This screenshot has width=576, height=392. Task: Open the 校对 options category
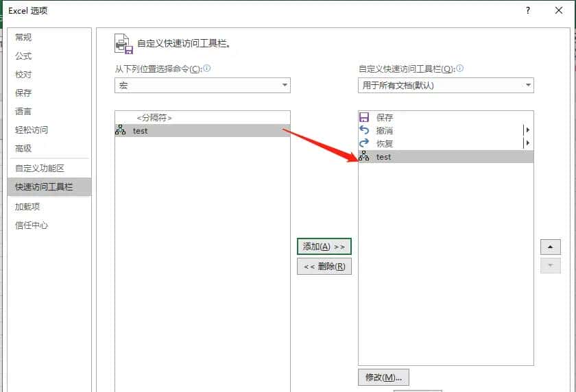click(x=49, y=75)
